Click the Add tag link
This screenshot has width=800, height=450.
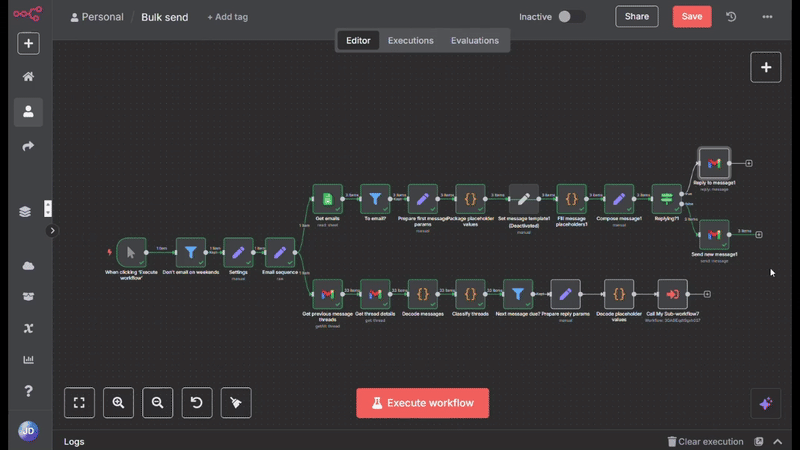click(228, 17)
